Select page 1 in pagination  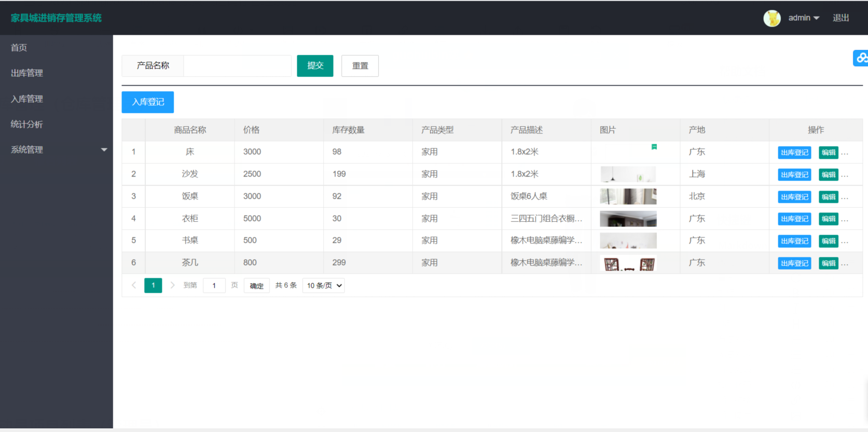tap(153, 286)
